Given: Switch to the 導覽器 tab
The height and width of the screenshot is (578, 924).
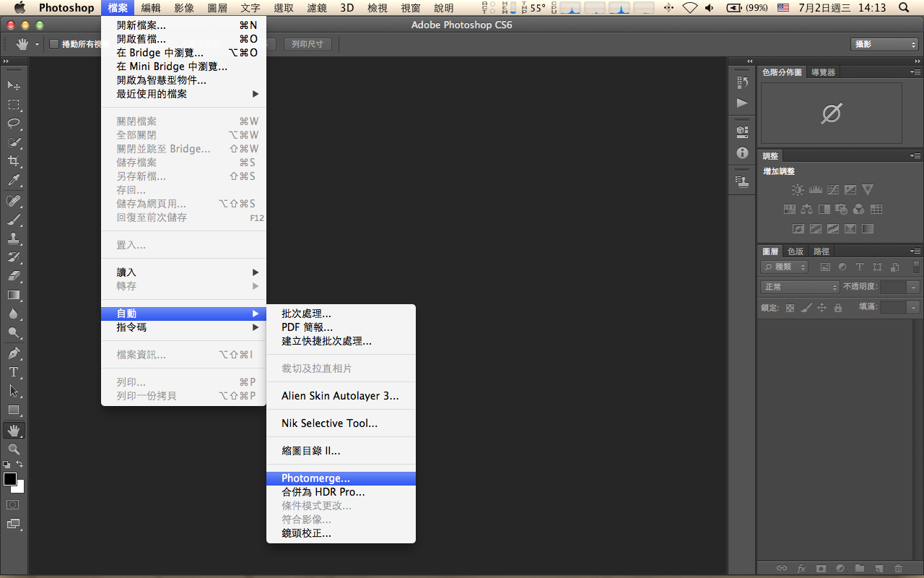Looking at the screenshot, I should 823,72.
